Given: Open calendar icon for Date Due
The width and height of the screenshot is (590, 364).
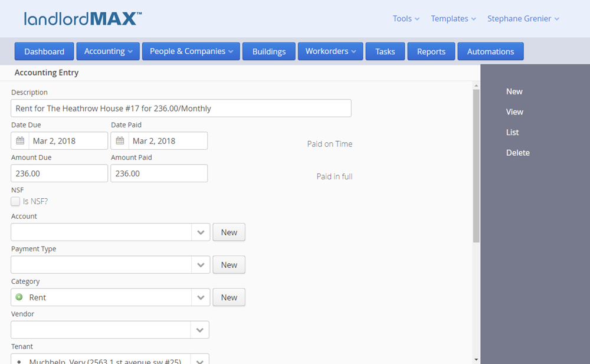Looking at the screenshot, I should coord(20,141).
